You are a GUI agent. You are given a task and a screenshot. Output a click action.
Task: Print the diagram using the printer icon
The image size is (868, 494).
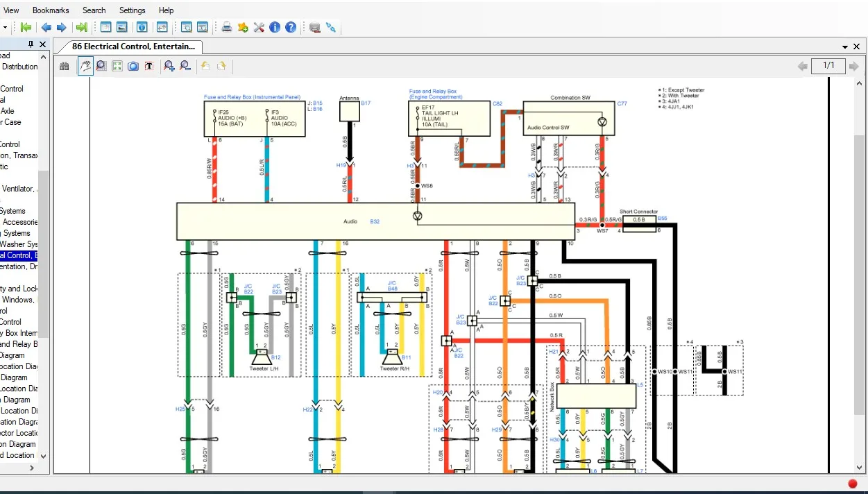(226, 28)
